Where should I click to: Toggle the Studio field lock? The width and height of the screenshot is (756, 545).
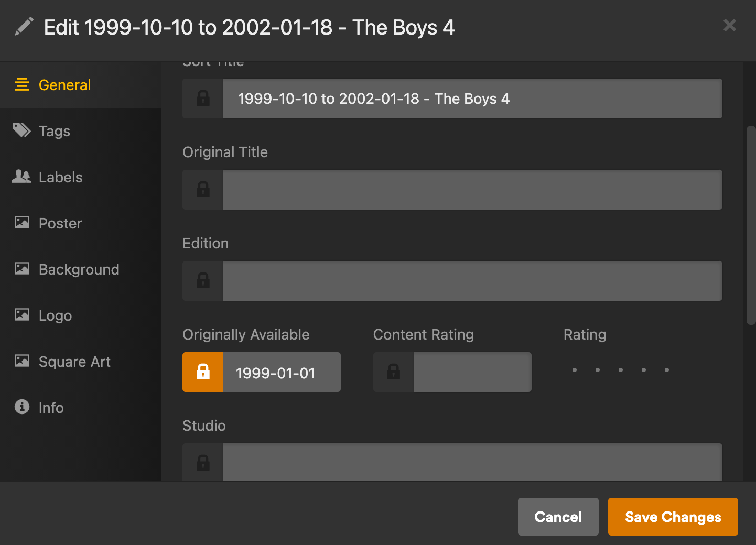point(203,462)
